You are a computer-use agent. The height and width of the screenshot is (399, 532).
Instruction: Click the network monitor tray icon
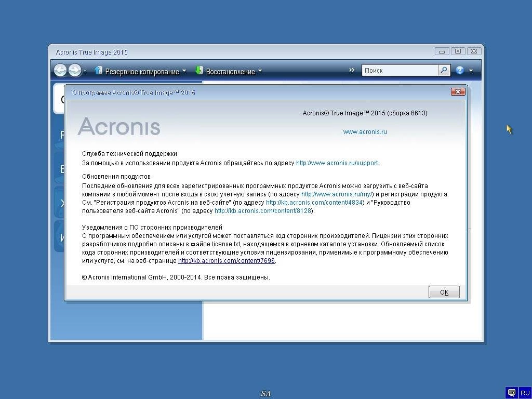tap(512, 393)
